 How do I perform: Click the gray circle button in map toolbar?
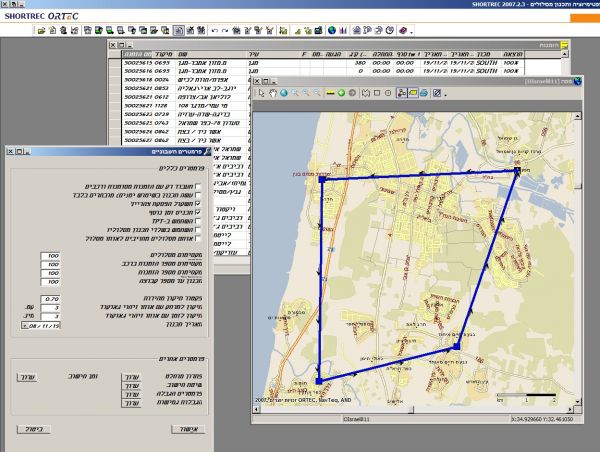[352, 93]
